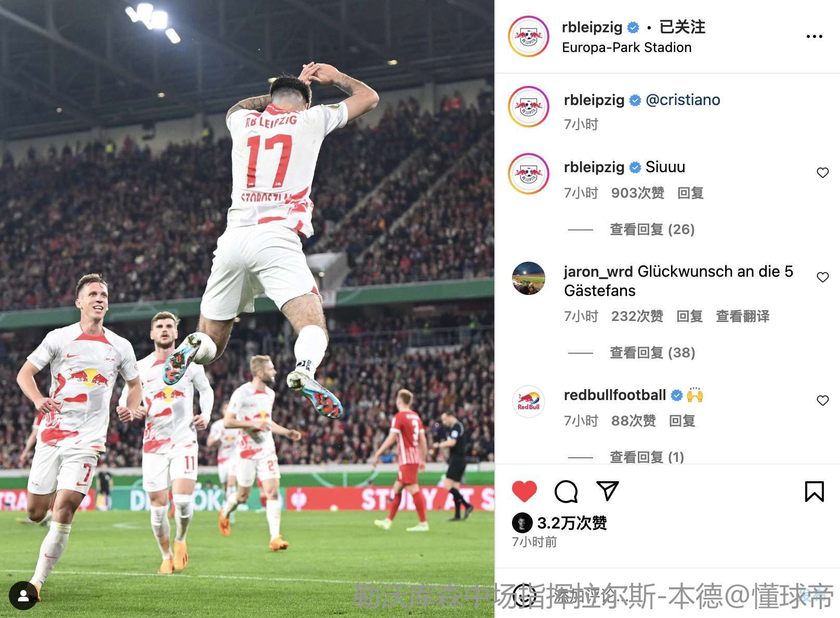Share the post with paper plane icon
Screen dimensions: 840x618
click(x=607, y=491)
